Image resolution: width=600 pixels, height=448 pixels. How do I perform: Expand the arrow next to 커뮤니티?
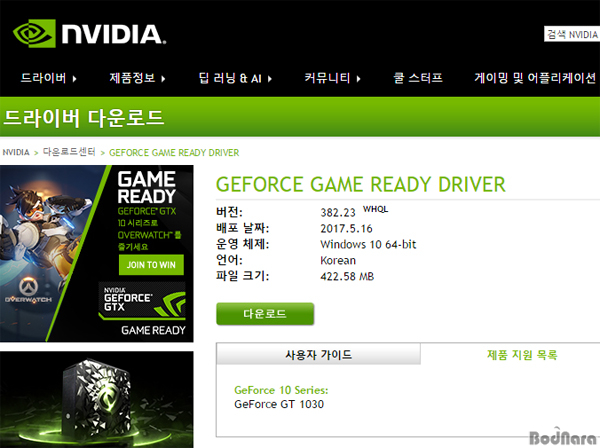pyautogui.click(x=359, y=79)
